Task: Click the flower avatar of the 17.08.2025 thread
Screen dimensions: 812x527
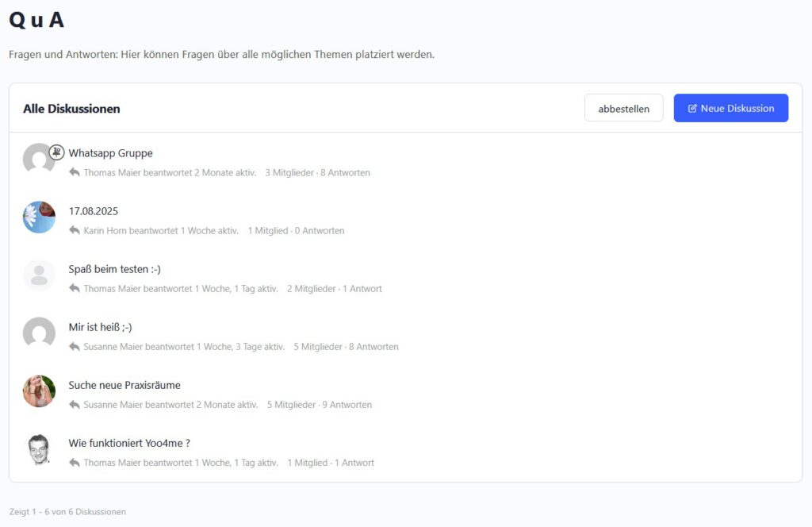Action: click(39, 217)
